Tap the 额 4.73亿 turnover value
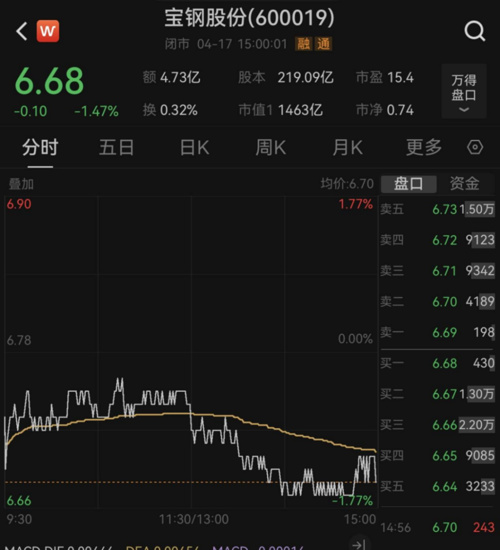 tap(171, 78)
